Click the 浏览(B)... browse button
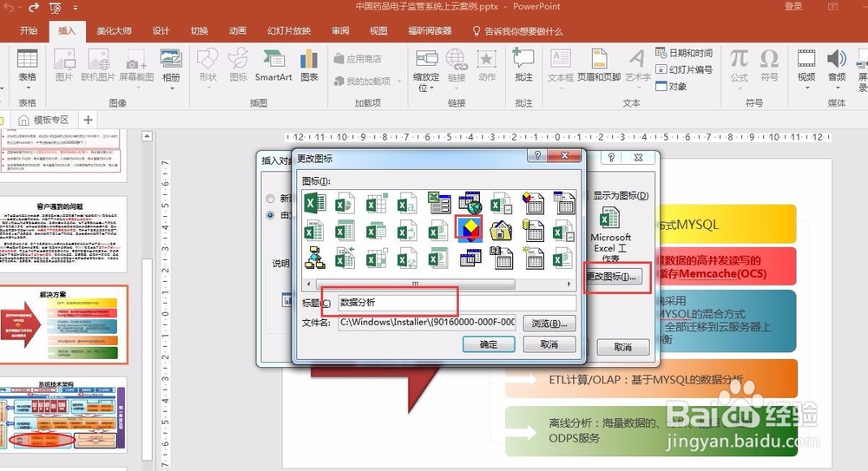 (x=549, y=324)
